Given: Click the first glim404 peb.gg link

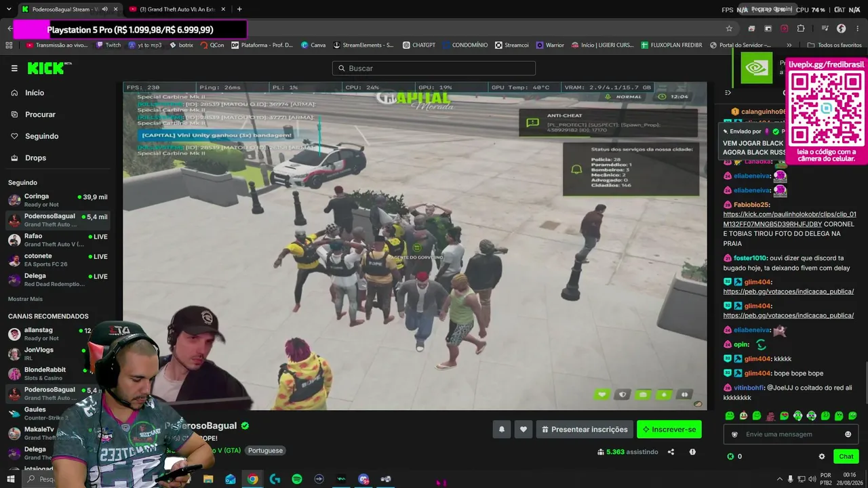Looking at the screenshot, I should tap(789, 291).
